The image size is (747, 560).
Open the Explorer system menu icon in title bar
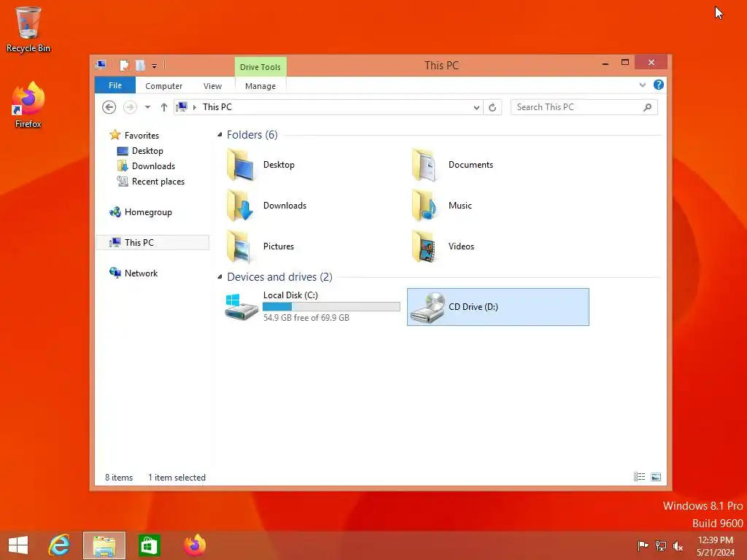click(101, 65)
